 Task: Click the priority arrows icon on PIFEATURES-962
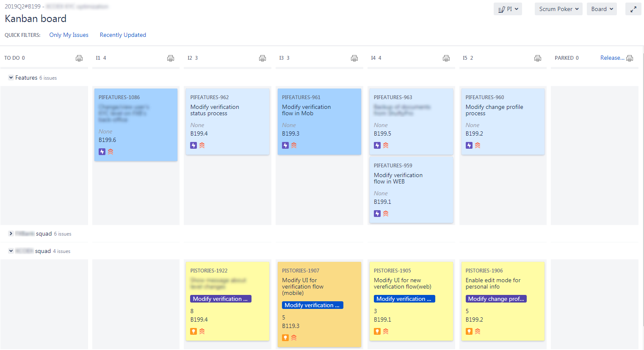(x=202, y=145)
